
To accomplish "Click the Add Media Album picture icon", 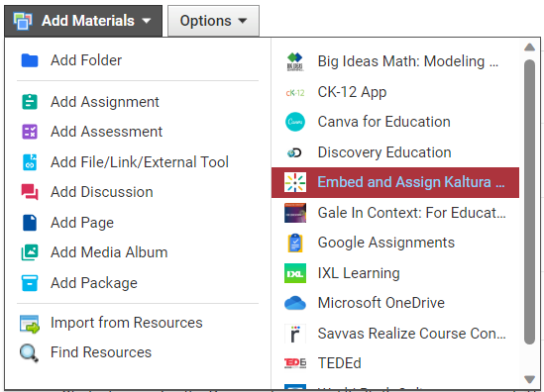I will (x=30, y=252).
